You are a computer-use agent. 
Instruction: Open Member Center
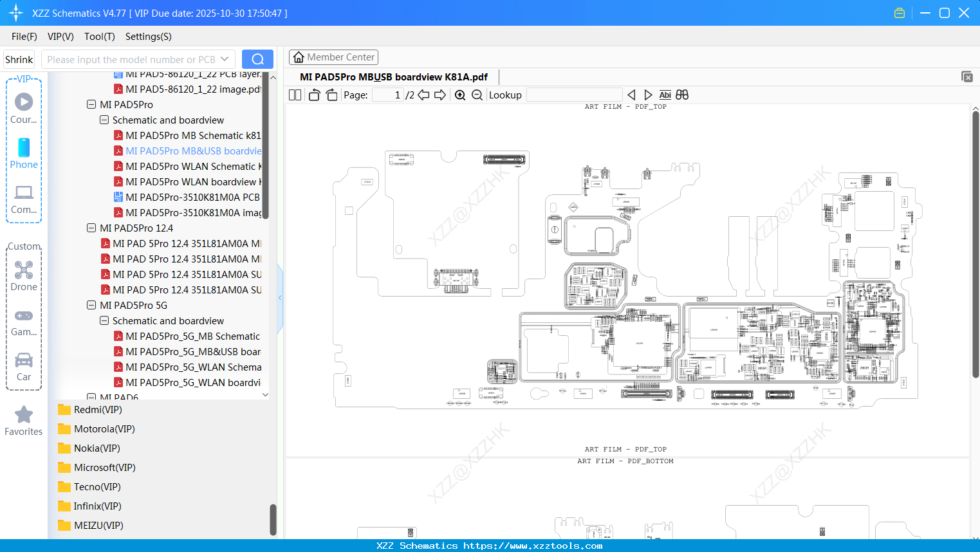coord(333,57)
